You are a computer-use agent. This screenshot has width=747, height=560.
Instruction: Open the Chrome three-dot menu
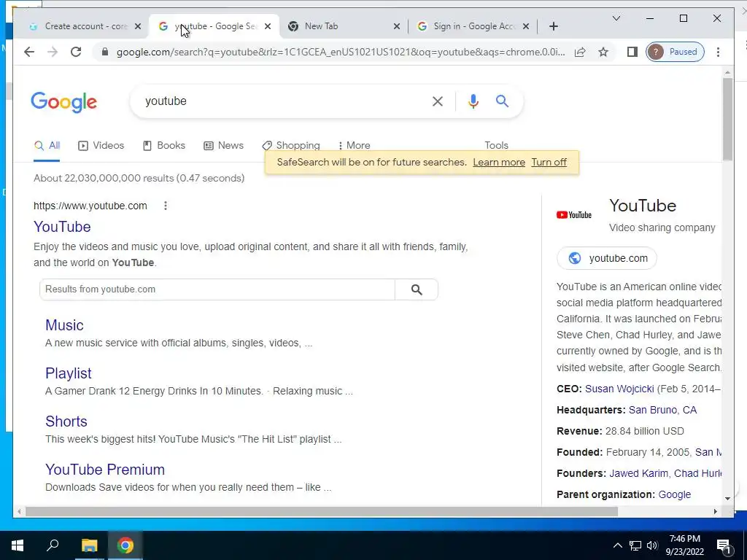(x=718, y=52)
